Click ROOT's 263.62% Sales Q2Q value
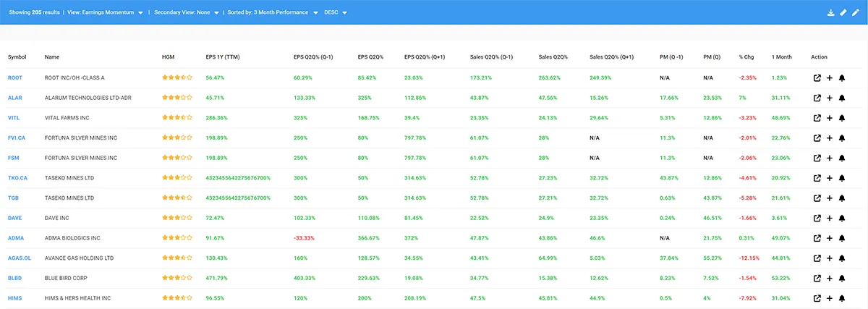This screenshot has width=868, height=309. [550, 77]
